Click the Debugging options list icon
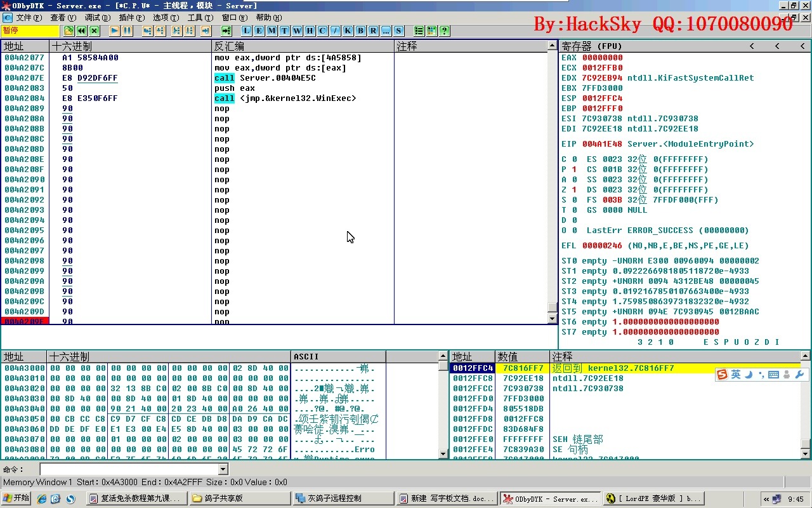Screen dimensions: 812x508 coord(419,30)
